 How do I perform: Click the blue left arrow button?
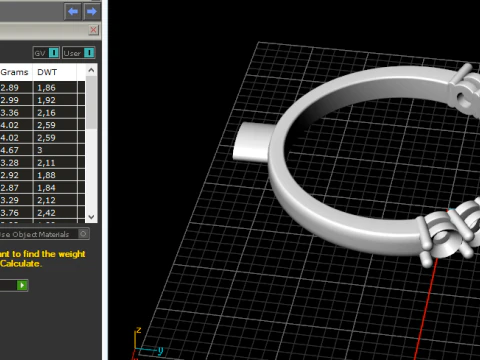73,12
